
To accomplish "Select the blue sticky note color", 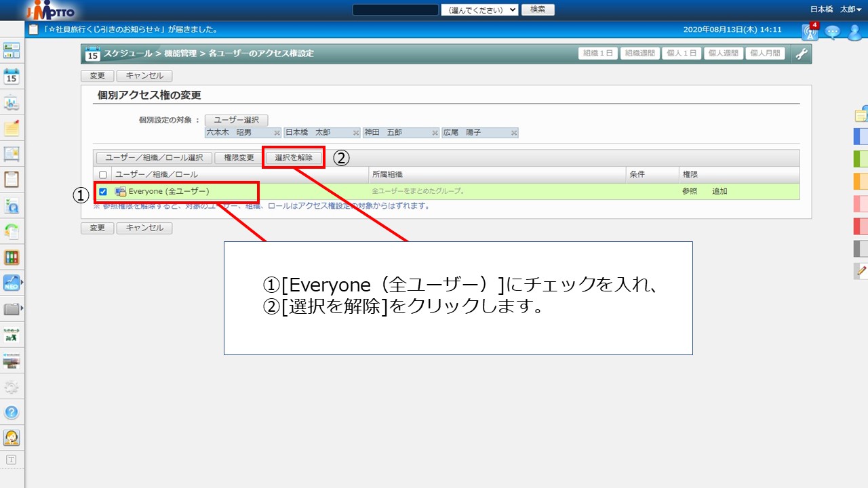I will coord(861,136).
